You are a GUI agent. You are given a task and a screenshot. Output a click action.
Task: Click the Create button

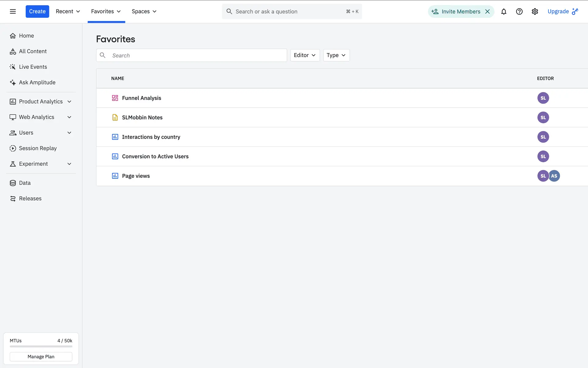click(x=37, y=11)
